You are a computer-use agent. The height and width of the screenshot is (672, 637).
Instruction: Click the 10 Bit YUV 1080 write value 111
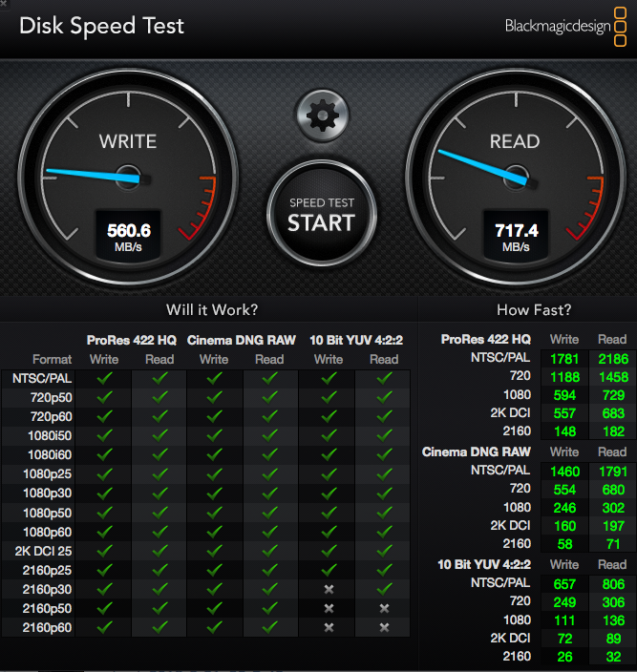click(x=564, y=620)
